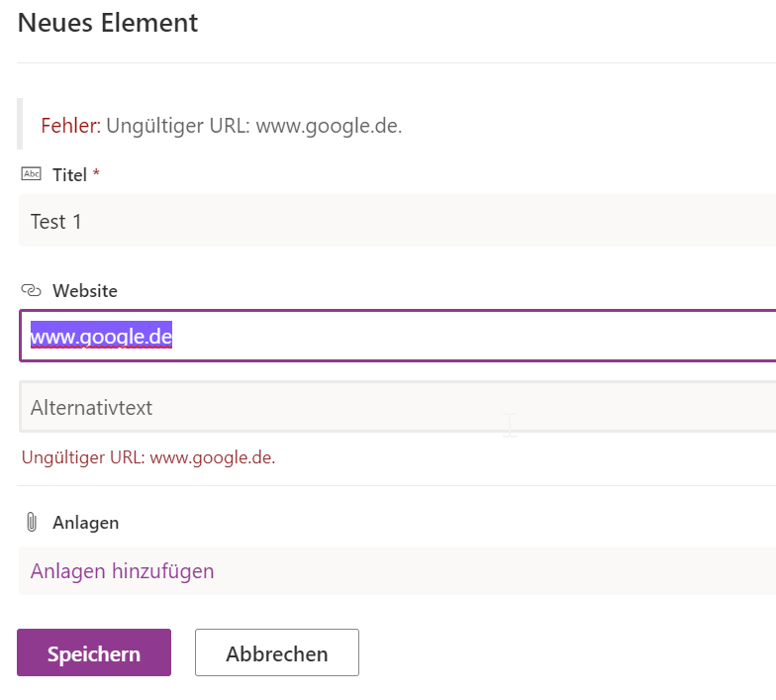
Task: Click empty space right of URL in Website field
Action: click(x=475, y=337)
